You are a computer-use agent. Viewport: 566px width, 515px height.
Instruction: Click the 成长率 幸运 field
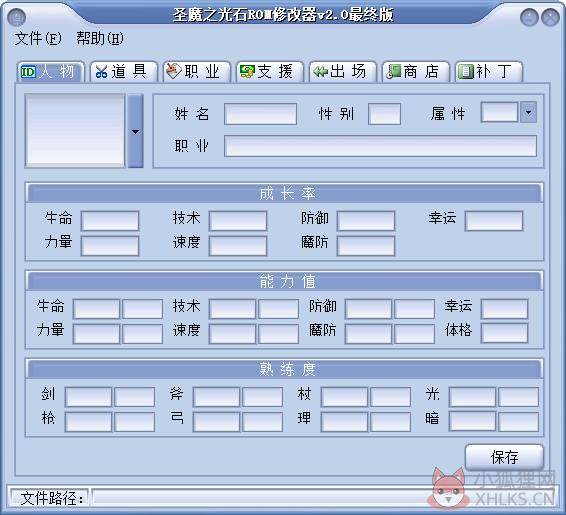coord(494,221)
